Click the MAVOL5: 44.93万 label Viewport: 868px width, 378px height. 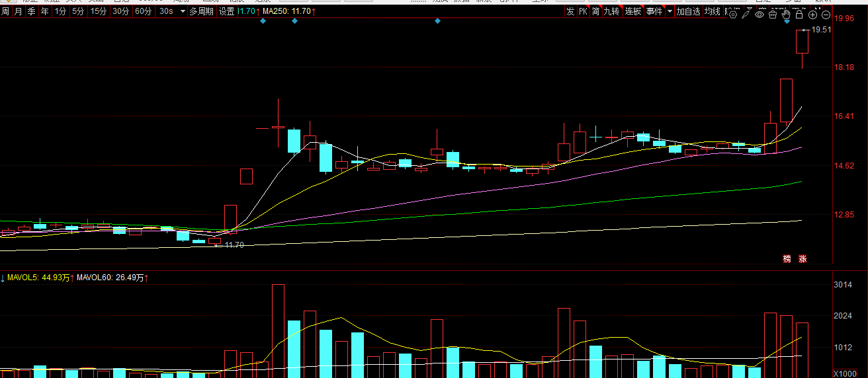click(x=38, y=278)
